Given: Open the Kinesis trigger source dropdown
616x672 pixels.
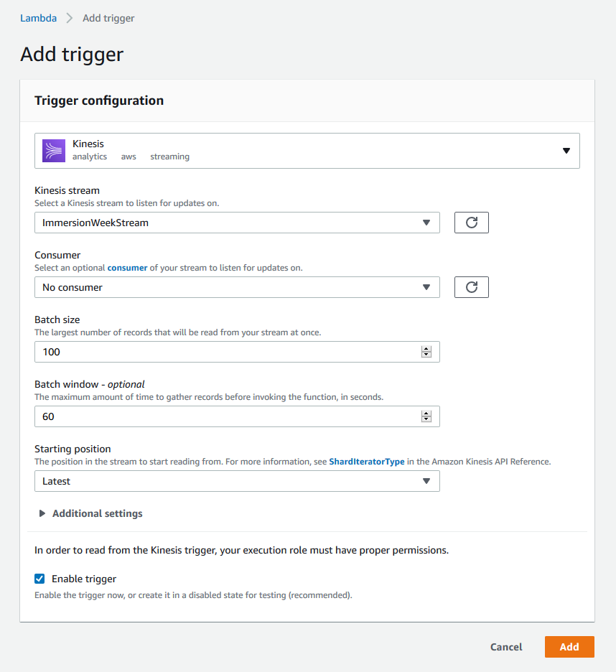Looking at the screenshot, I should [307, 151].
